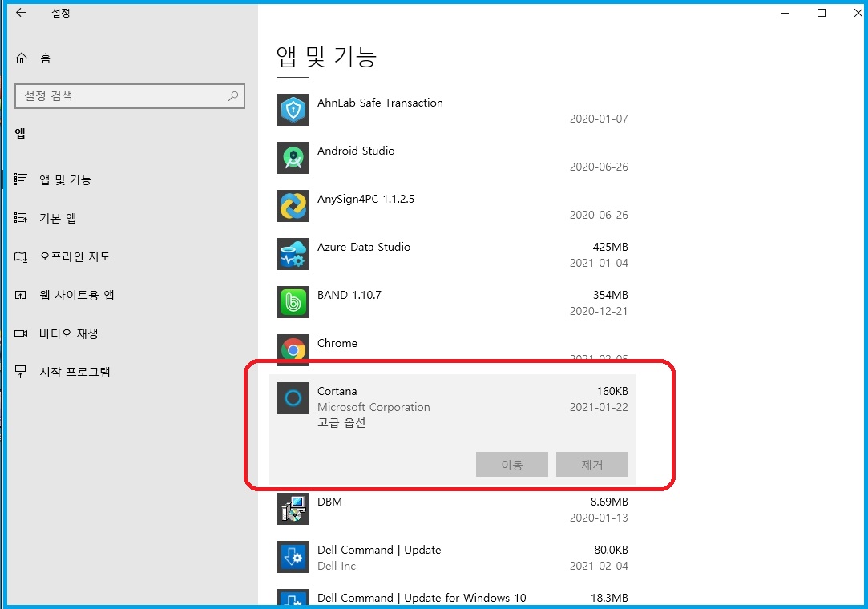868x609 pixels.
Task: Click the Microsoft Corporation publisher text
Action: pos(373,407)
